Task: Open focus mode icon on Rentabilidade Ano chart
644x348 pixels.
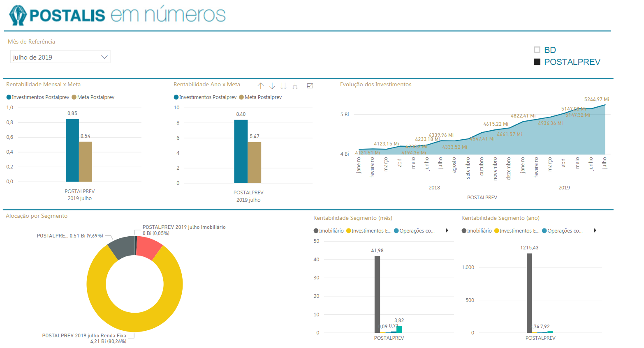Action: pos(310,86)
